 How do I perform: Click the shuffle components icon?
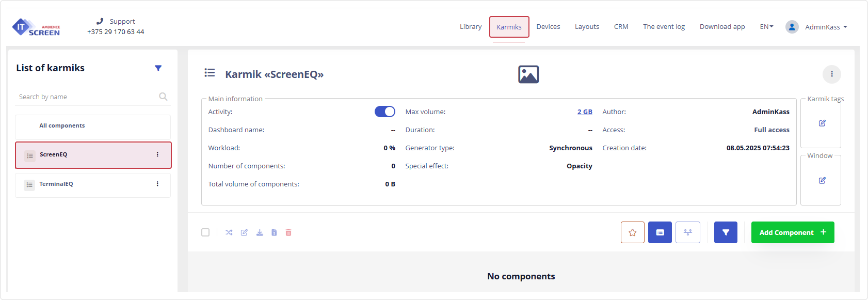point(229,232)
